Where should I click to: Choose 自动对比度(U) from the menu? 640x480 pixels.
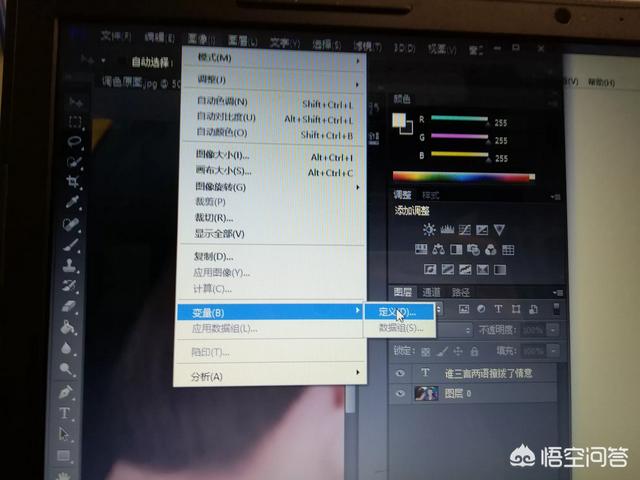pyautogui.click(x=273, y=118)
